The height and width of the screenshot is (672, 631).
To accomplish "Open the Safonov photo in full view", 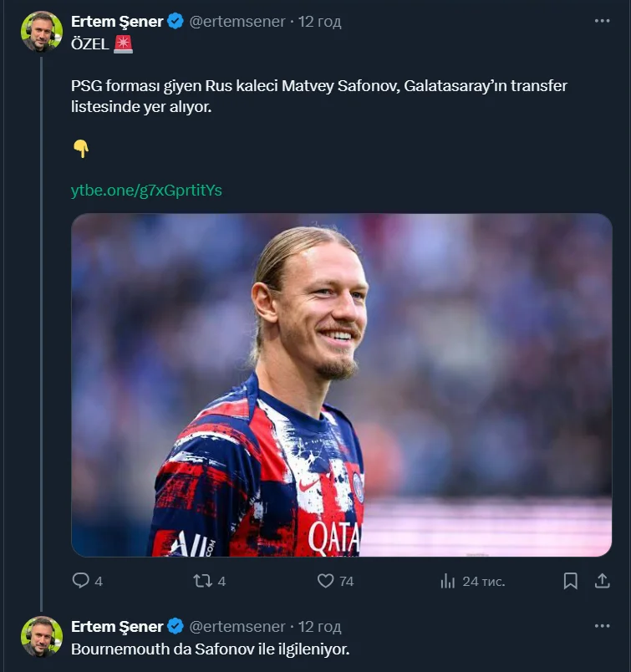I will coord(341,384).
